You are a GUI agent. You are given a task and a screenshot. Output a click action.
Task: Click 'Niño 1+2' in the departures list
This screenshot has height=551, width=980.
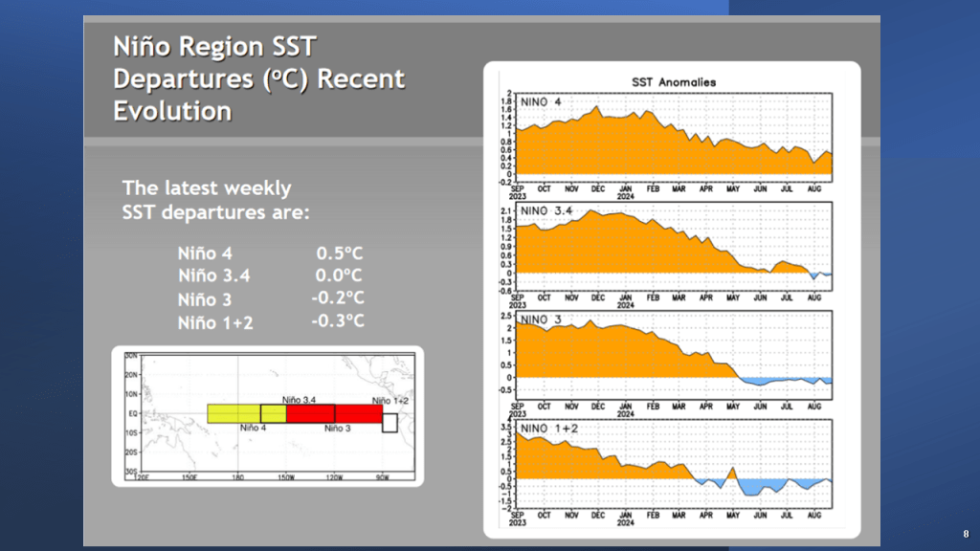click(215, 322)
